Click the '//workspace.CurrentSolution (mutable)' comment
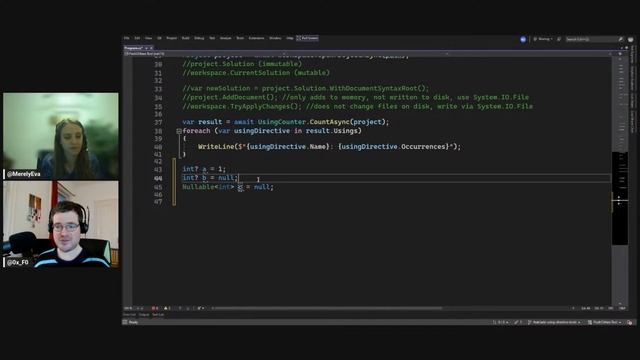The image size is (640, 360). (x=256, y=73)
